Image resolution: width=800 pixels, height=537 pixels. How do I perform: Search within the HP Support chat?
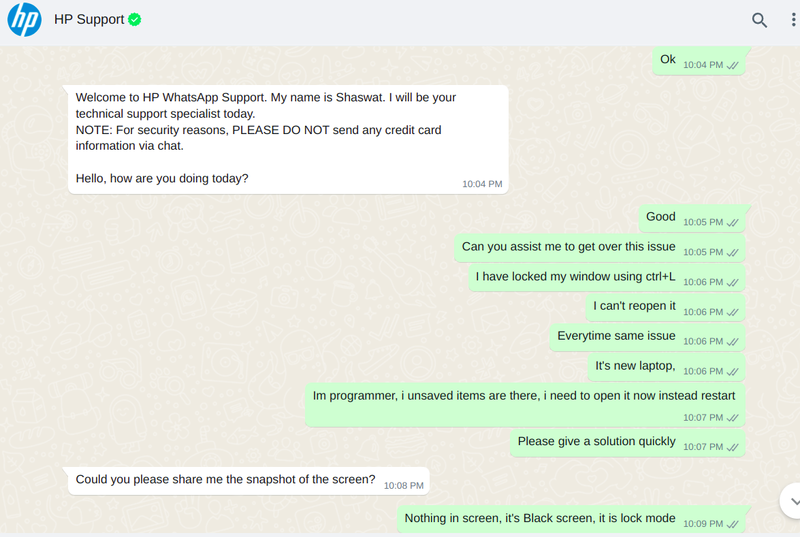pyautogui.click(x=759, y=20)
